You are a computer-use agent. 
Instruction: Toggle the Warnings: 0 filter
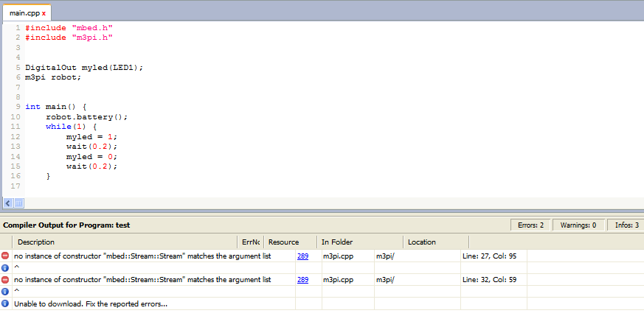[x=578, y=225]
